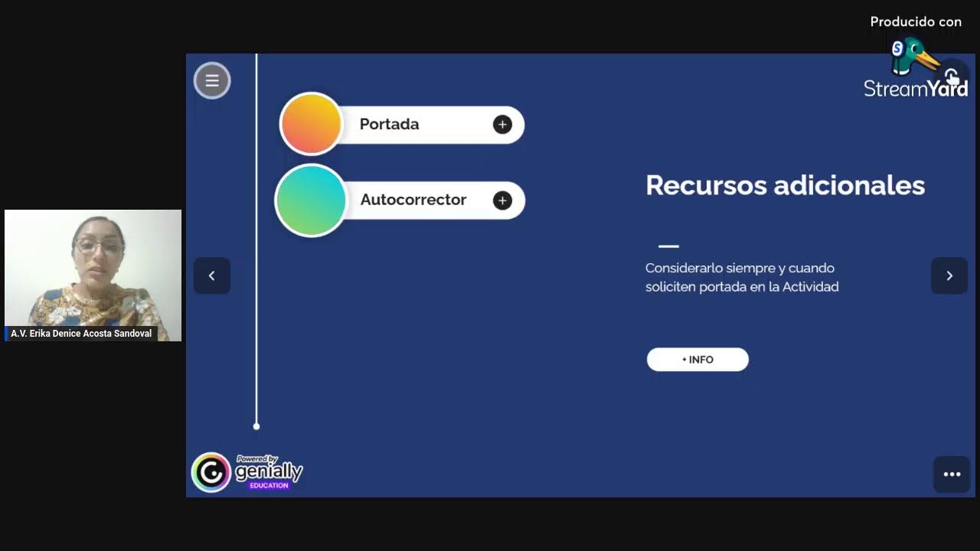
Task: Click the Recursos adicionales heading
Action: click(786, 185)
